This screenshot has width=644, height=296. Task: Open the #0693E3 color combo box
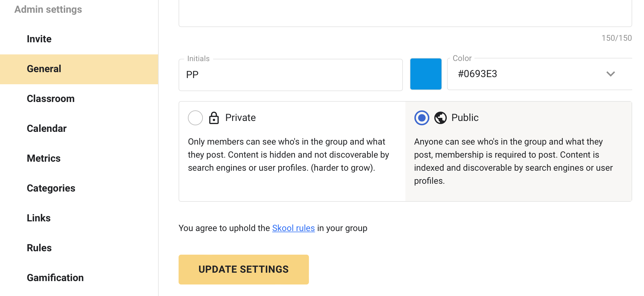pos(529,74)
